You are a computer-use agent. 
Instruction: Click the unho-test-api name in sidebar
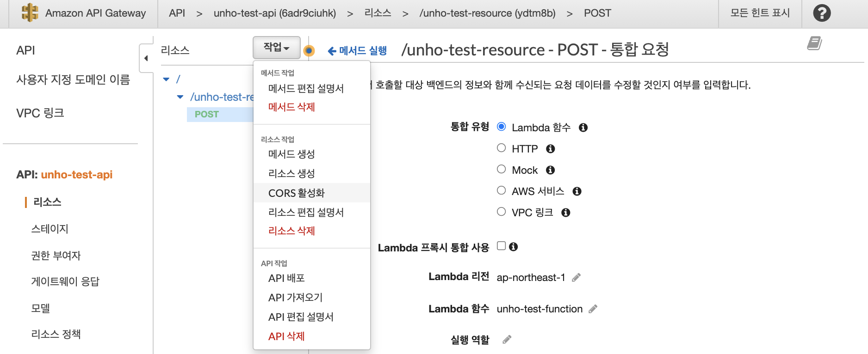[77, 175]
